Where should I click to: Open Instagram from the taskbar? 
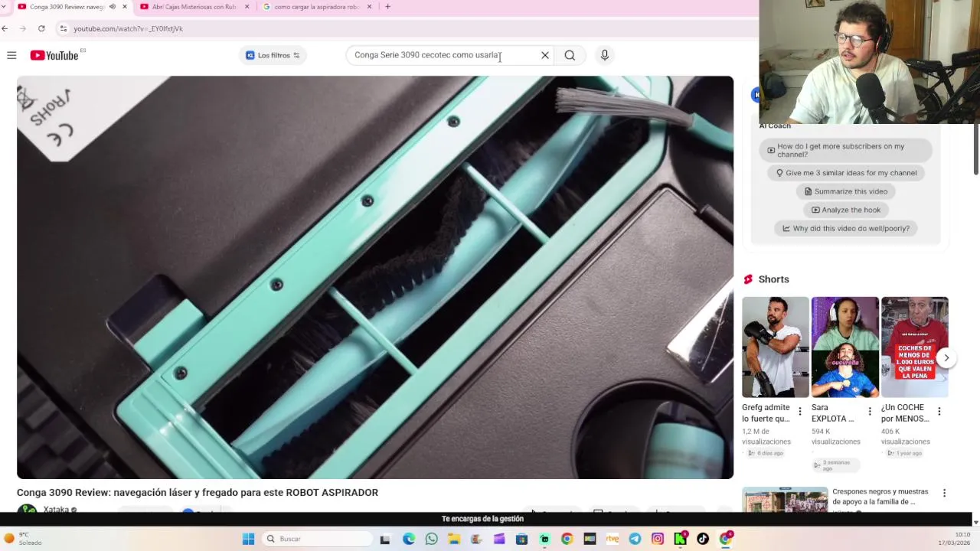pos(658,539)
